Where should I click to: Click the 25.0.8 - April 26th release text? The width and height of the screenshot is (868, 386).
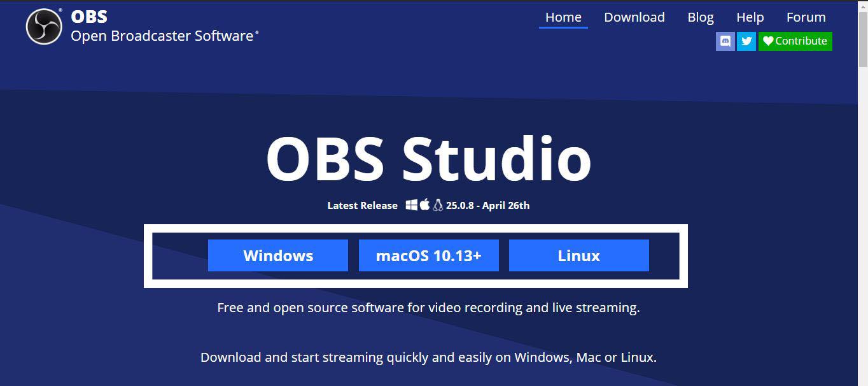coord(488,205)
